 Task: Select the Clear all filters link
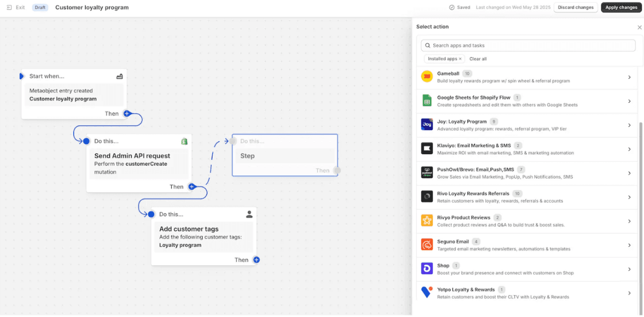point(478,58)
